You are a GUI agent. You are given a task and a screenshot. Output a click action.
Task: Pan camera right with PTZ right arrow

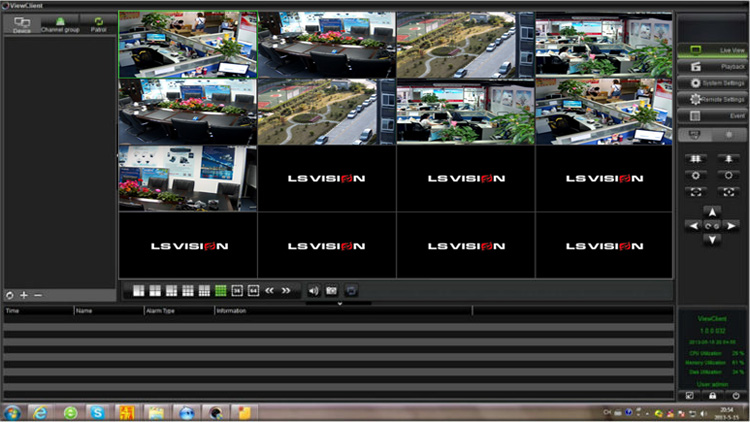click(x=730, y=226)
